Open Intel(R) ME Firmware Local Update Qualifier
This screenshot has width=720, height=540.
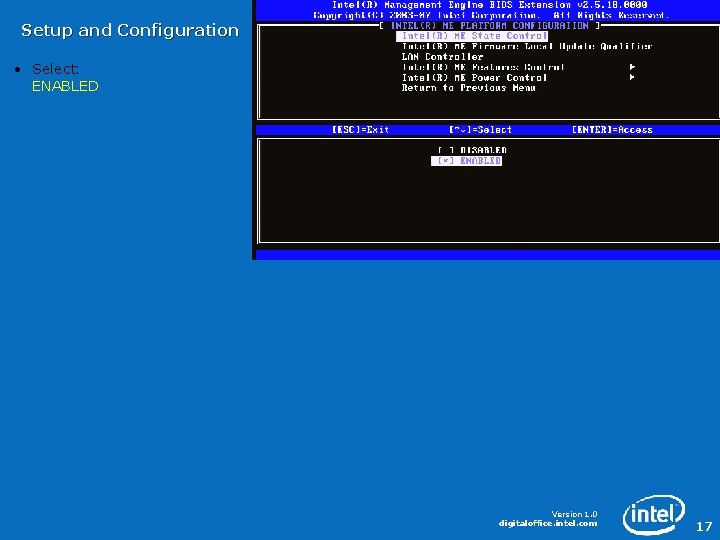(x=527, y=46)
